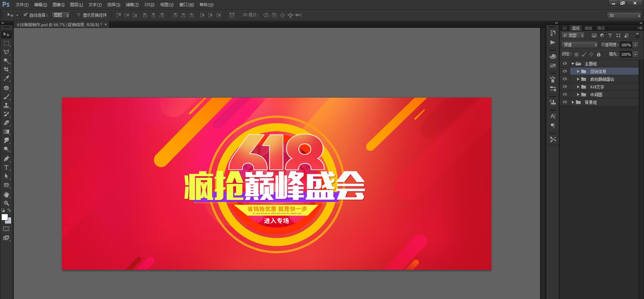Select the Gradient tool
The height and width of the screenshot is (299, 644).
[x=6, y=132]
